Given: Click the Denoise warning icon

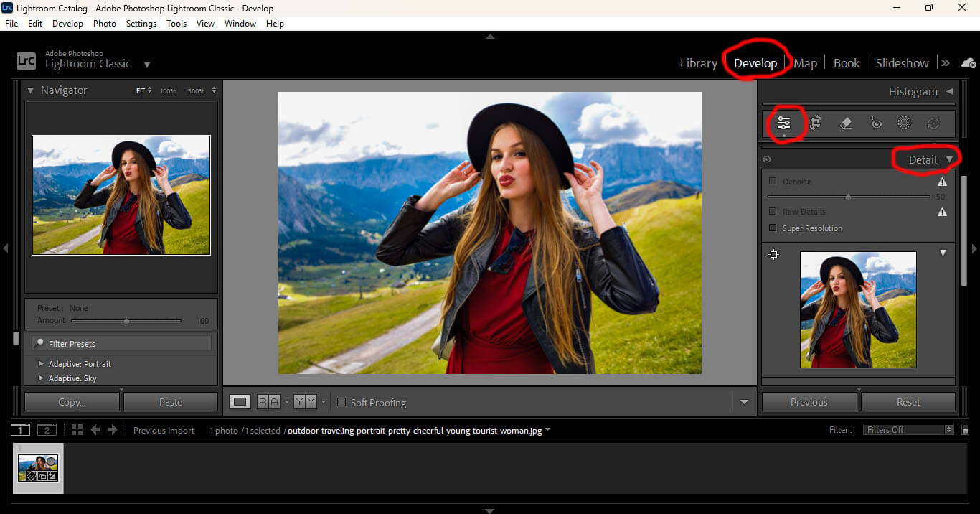Looking at the screenshot, I should tap(942, 182).
